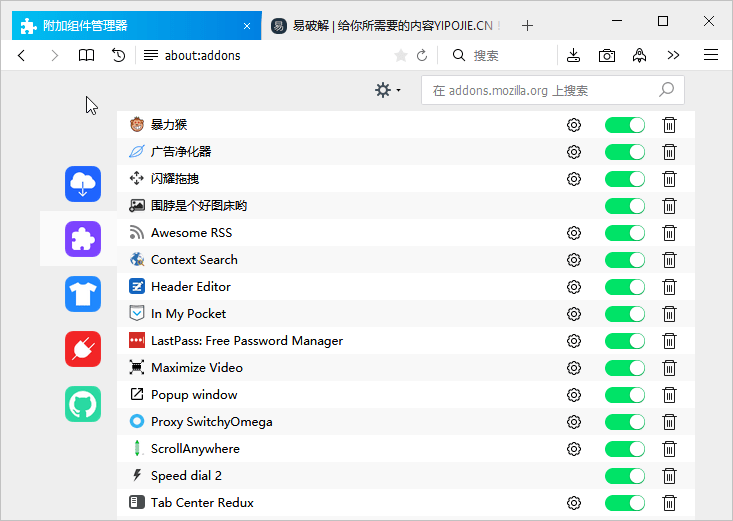The width and height of the screenshot is (733, 521).
Task: Open options gear for In My Pocket
Action: coord(574,314)
